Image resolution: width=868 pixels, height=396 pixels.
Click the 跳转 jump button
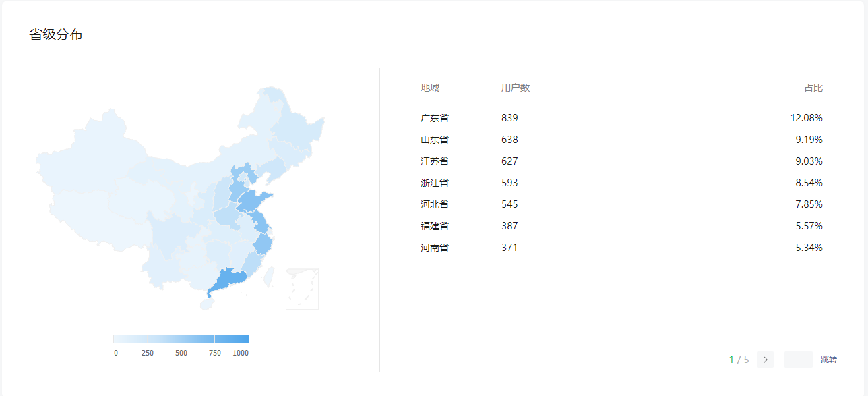click(829, 360)
